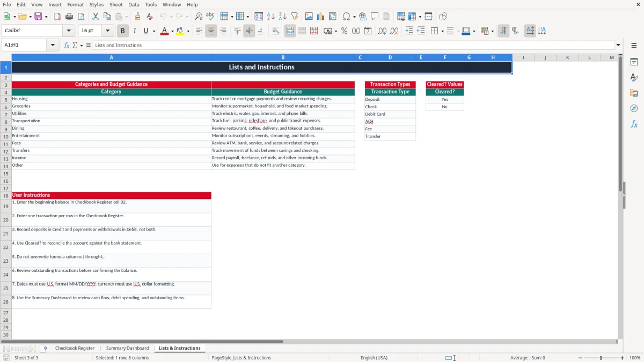The image size is (644, 362).
Task: Insert Special Character omega icon
Action: [x=346, y=17]
